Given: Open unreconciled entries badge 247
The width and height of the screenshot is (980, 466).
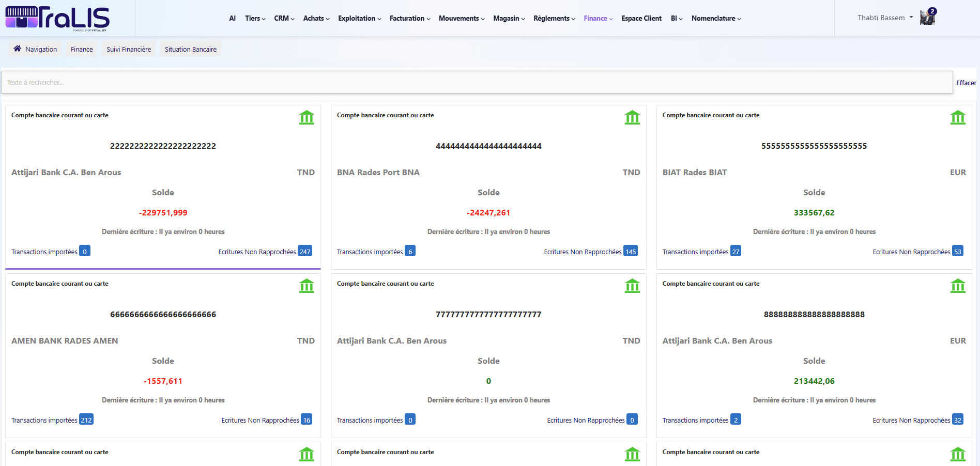Looking at the screenshot, I should click(x=305, y=251).
